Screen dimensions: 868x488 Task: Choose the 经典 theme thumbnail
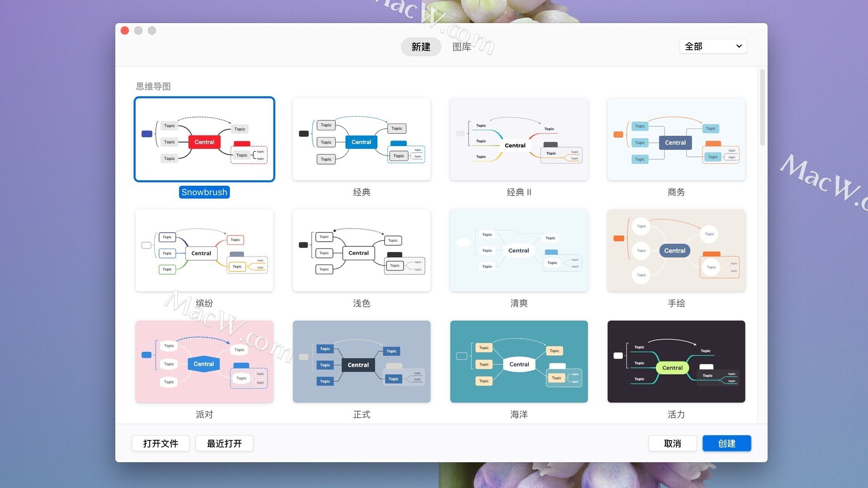pyautogui.click(x=362, y=139)
